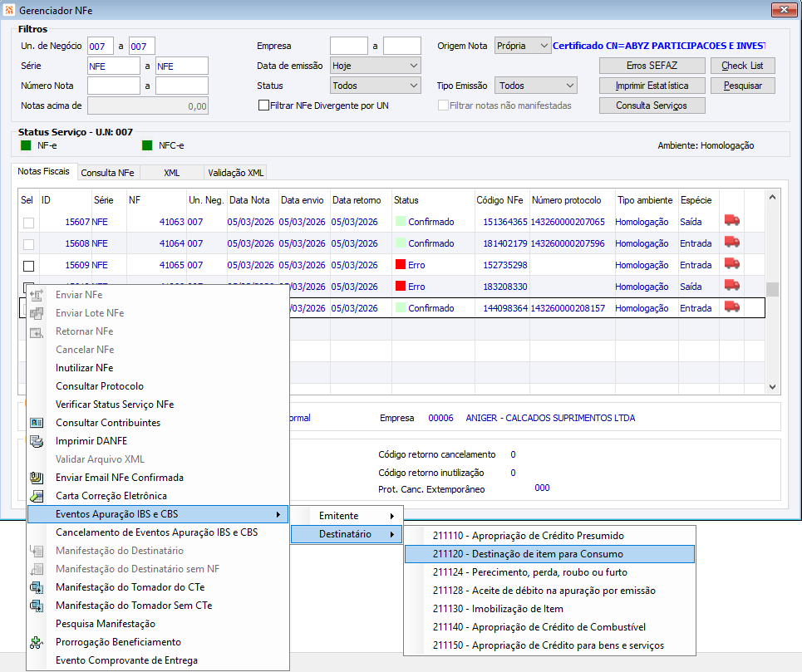
Task: Click red truck icon on row 15609
Action: click(x=731, y=265)
